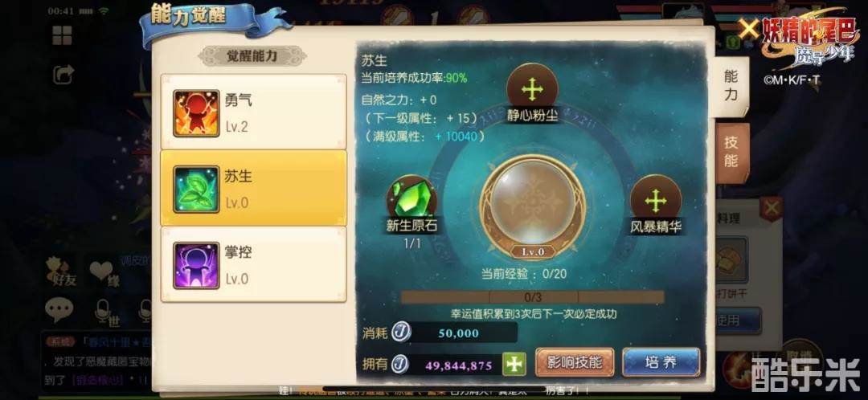Click the green plus to add currency

click(514, 364)
